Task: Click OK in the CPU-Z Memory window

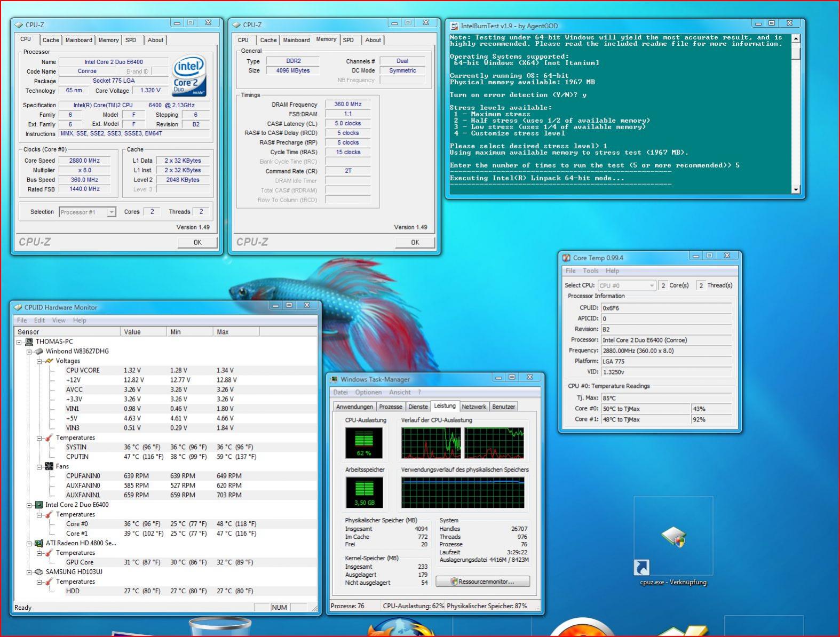Action: coord(415,242)
